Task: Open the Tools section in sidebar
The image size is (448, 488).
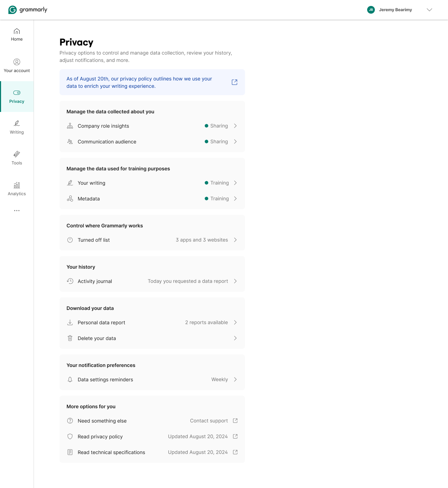Action: click(x=16, y=157)
